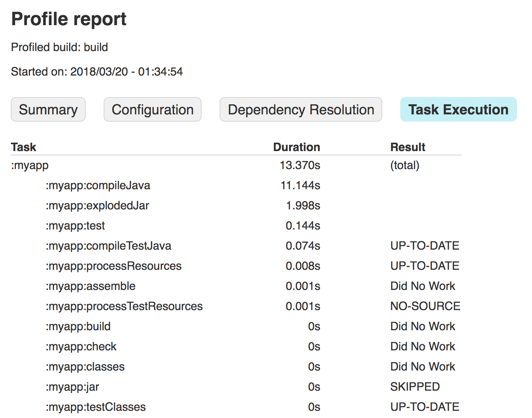Click the 11.144s duration value
Viewport: 532px width, 418px height.
pyautogui.click(x=301, y=186)
